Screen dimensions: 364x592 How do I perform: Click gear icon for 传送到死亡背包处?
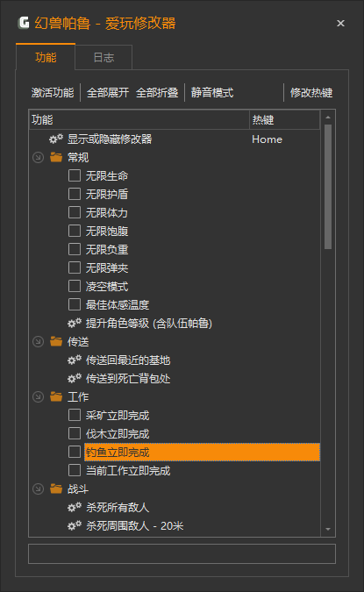pyautogui.click(x=75, y=378)
